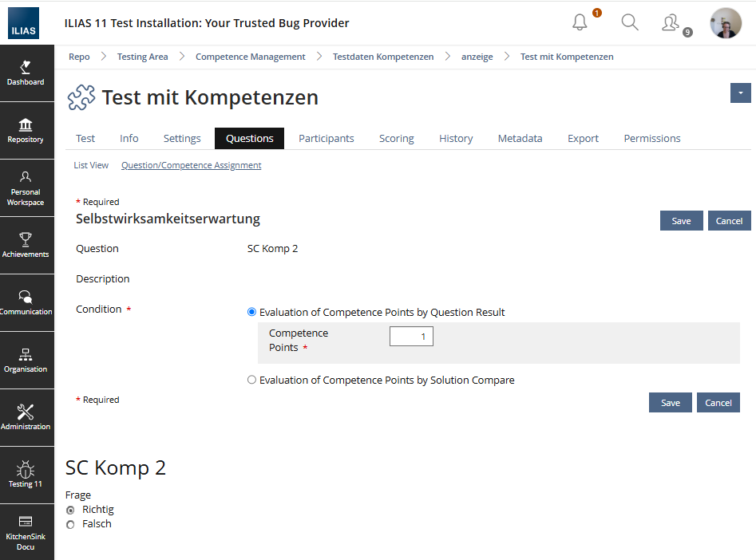Open the who-is-online contacts icon

(x=671, y=22)
